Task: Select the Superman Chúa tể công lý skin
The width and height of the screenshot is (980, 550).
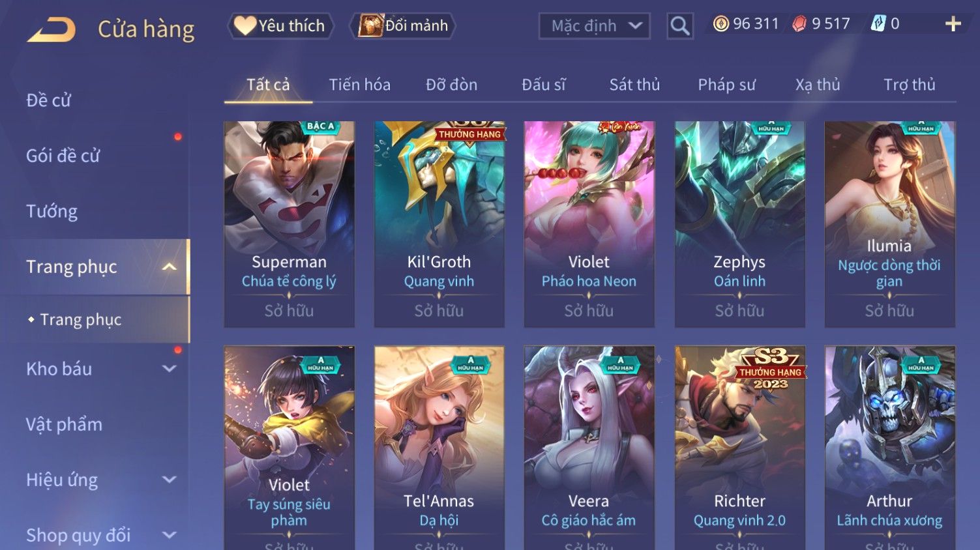Action: (289, 224)
